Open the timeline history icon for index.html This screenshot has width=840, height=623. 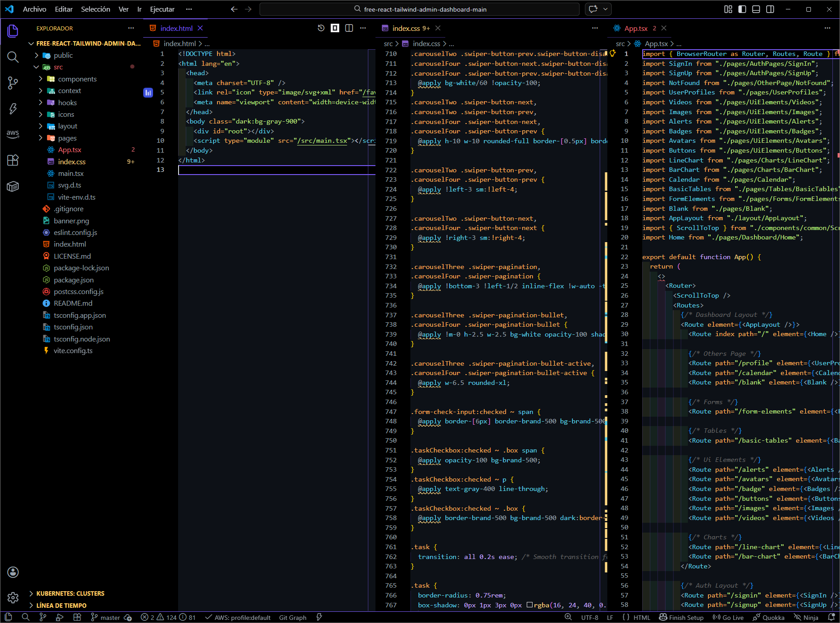(321, 28)
